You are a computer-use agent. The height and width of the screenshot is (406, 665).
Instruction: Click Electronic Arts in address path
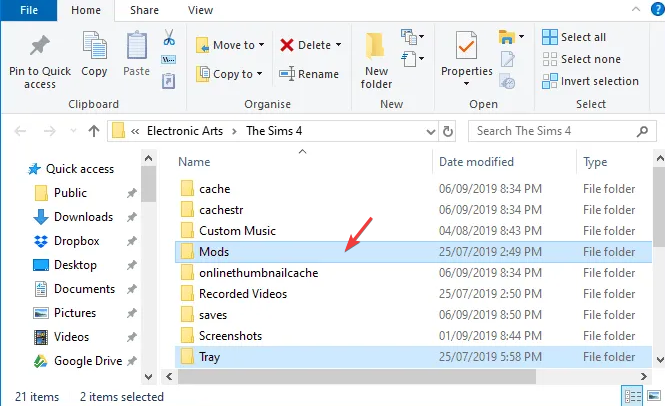tap(185, 131)
